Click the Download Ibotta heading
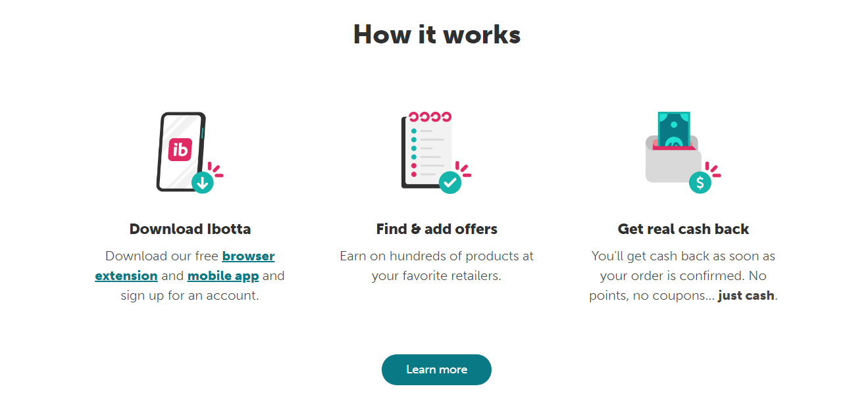 190,229
